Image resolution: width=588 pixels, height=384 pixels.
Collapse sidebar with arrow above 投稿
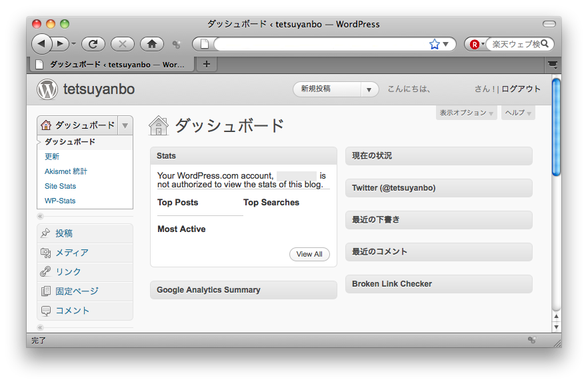tap(40, 217)
